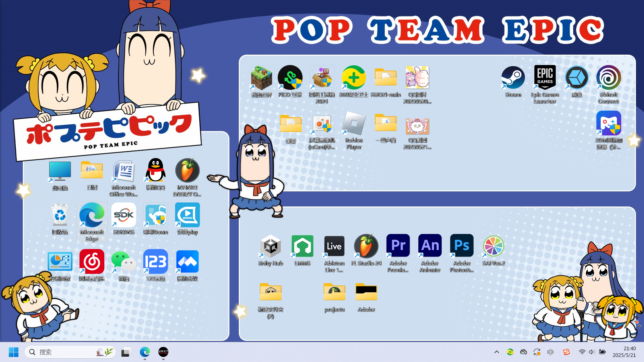Open the round black taskbar app

point(163,352)
